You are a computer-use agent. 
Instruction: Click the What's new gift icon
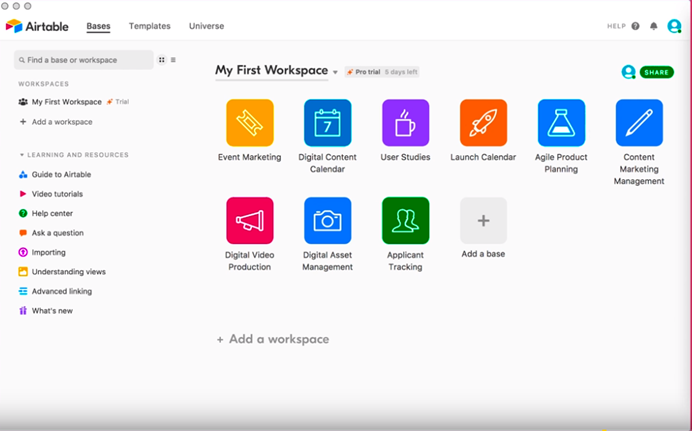click(x=23, y=311)
